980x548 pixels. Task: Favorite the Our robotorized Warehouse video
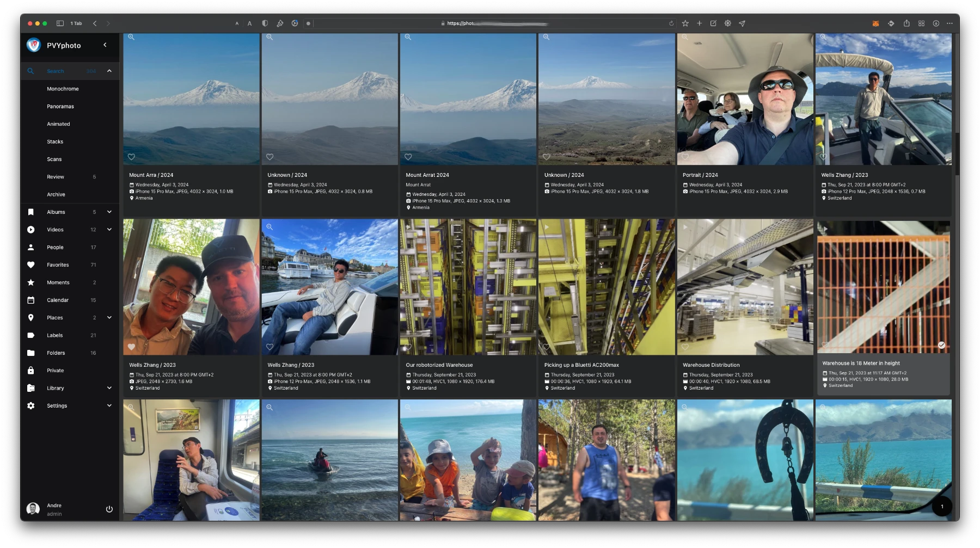click(408, 347)
